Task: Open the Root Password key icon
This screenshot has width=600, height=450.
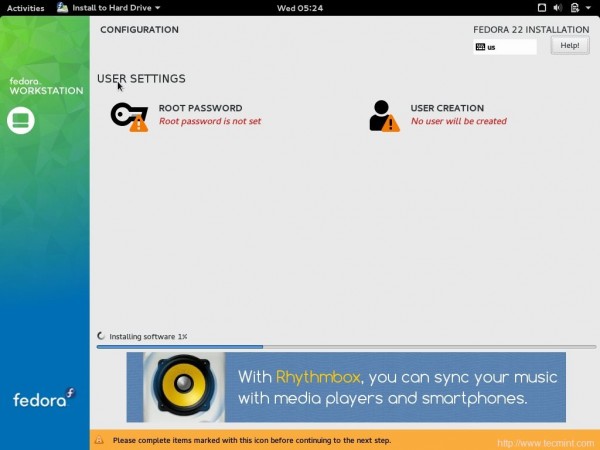Action: pos(129,117)
